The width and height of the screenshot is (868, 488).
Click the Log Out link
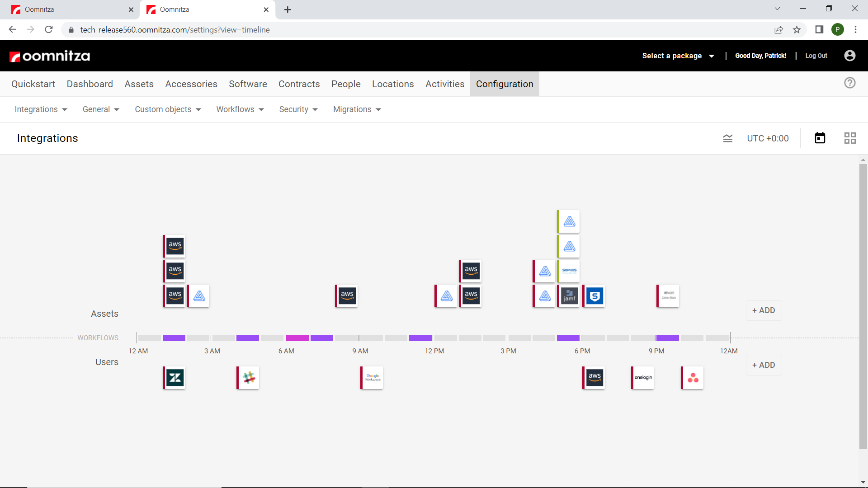(x=816, y=56)
